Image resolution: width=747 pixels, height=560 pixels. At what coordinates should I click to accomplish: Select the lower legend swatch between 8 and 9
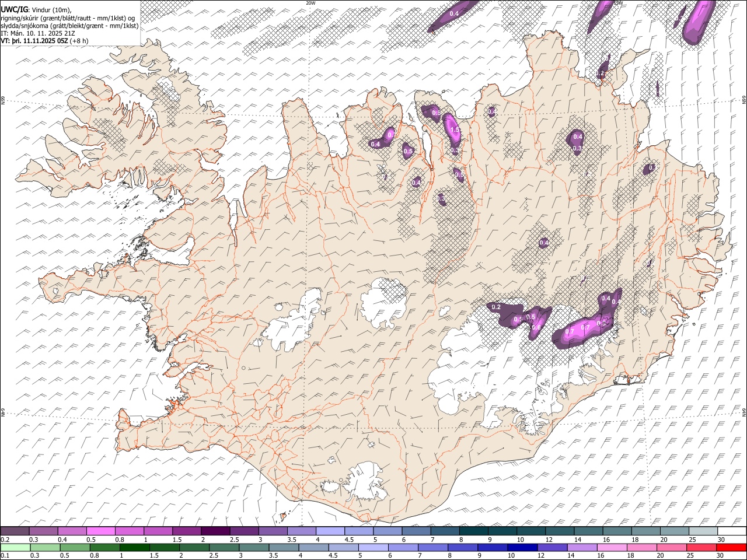(x=462, y=547)
